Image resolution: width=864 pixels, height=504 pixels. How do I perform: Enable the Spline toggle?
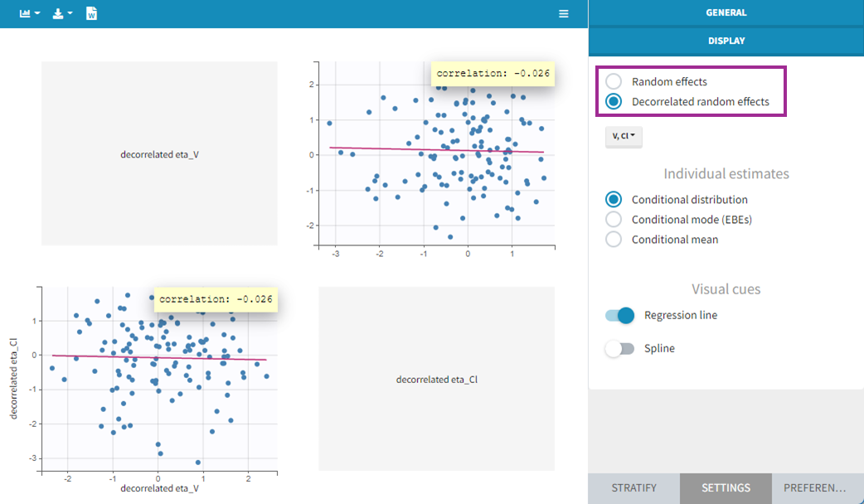[x=619, y=349]
